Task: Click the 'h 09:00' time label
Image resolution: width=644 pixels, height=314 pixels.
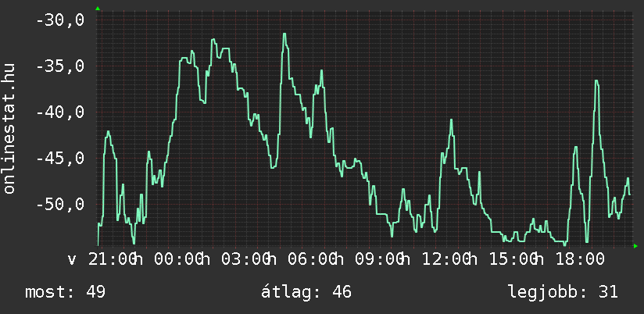Action: point(370,259)
